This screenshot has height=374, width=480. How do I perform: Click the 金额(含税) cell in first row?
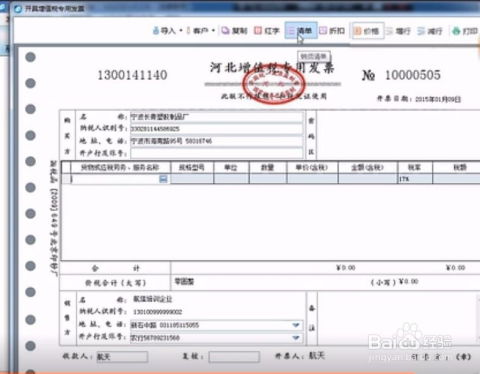click(368, 179)
